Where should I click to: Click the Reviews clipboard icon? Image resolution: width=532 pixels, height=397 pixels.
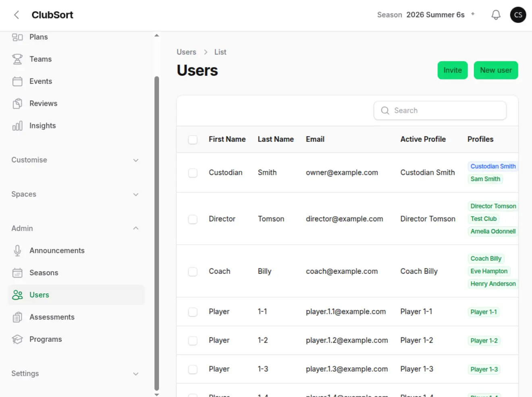pos(17,104)
